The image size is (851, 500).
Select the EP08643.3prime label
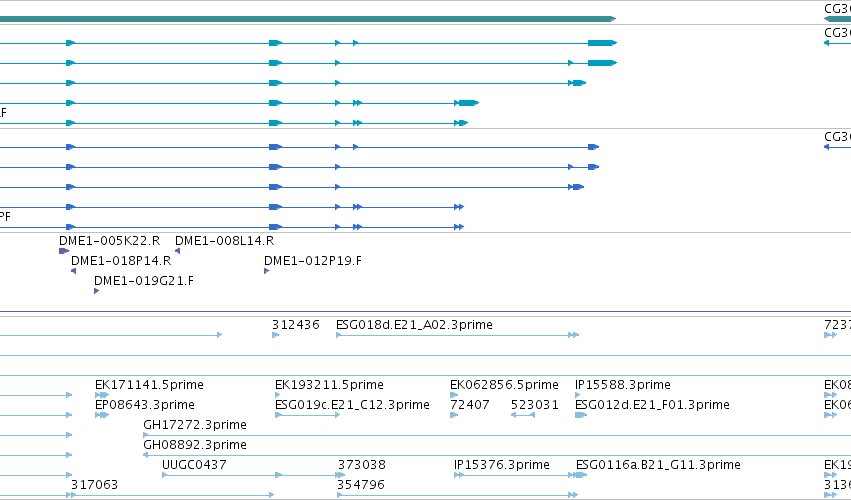click(x=145, y=405)
